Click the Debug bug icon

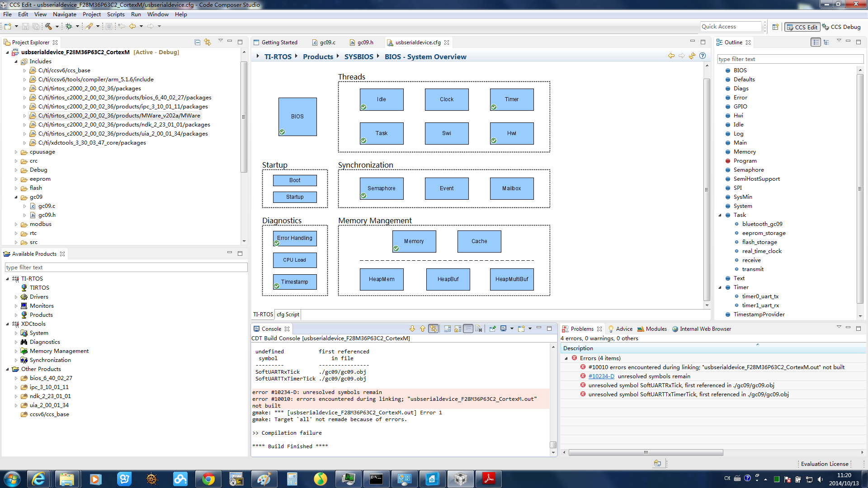tap(69, 26)
